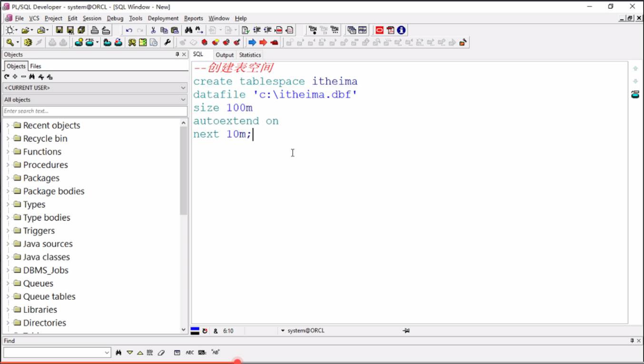The image size is (644, 364).
Task: Click the Print icon in the toolbar
Action: (x=95, y=30)
